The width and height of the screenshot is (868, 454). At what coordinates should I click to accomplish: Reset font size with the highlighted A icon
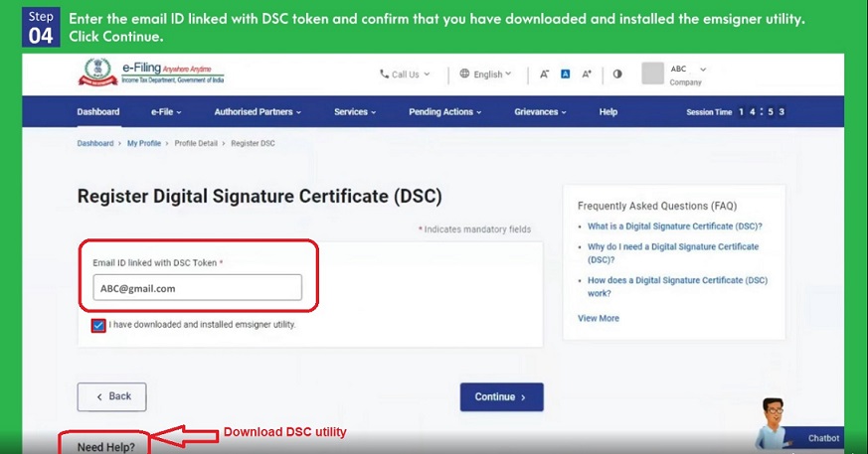pyautogui.click(x=565, y=75)
